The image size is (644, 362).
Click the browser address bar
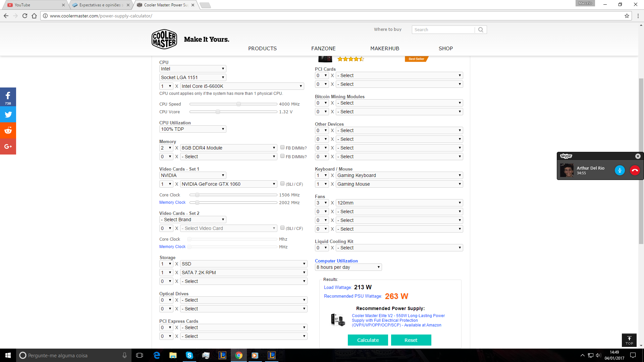tap(335, 16)
